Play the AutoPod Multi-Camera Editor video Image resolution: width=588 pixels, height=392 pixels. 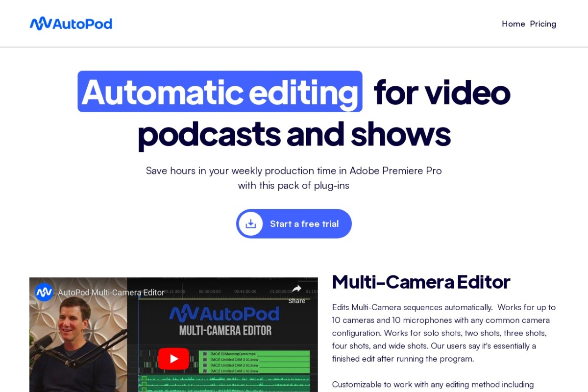point(173,359)
